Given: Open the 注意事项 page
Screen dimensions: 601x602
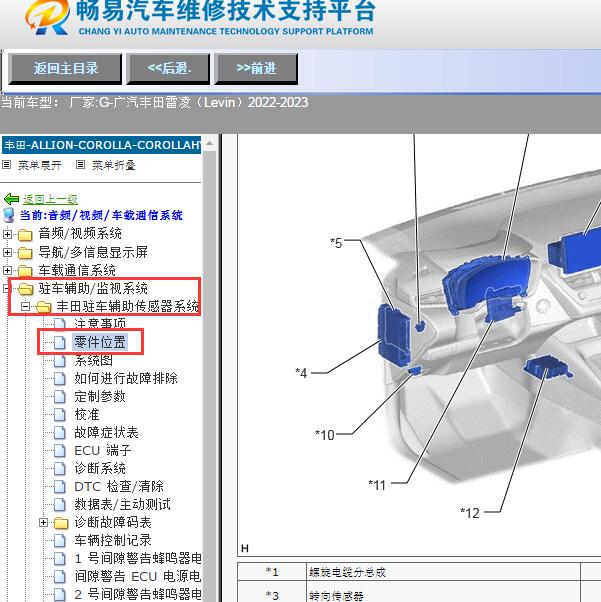Looking at the screenshot, I should 100,324.
